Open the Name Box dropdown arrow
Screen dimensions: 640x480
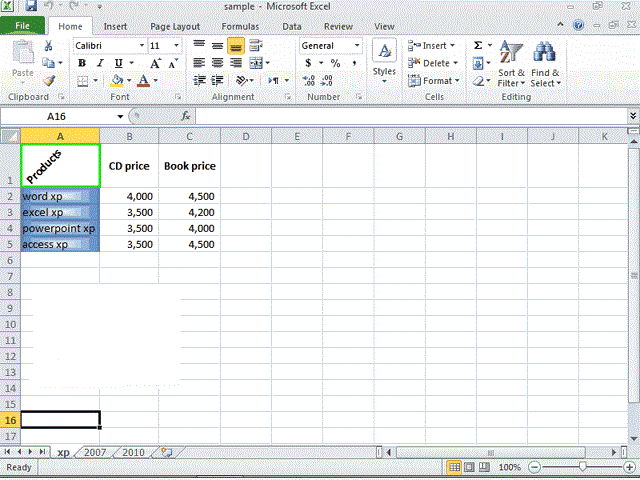tap(120, 116)
